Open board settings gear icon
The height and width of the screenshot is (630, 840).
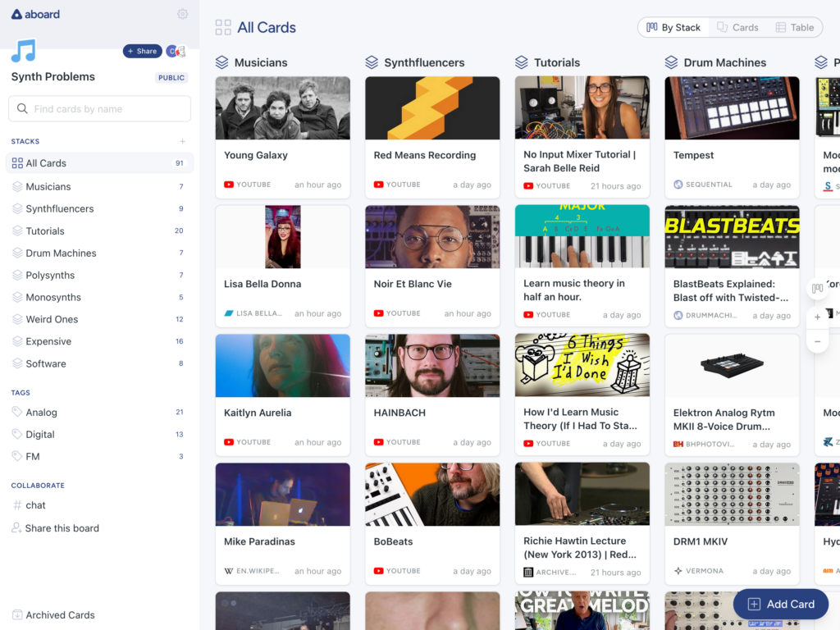pyautogui.click(x=182, y=14)
